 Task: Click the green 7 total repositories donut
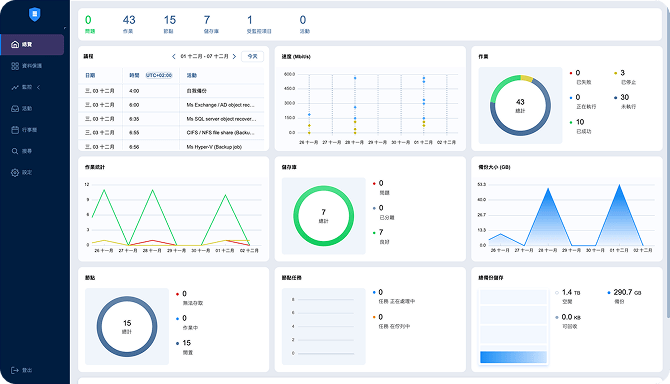[323, 216]
